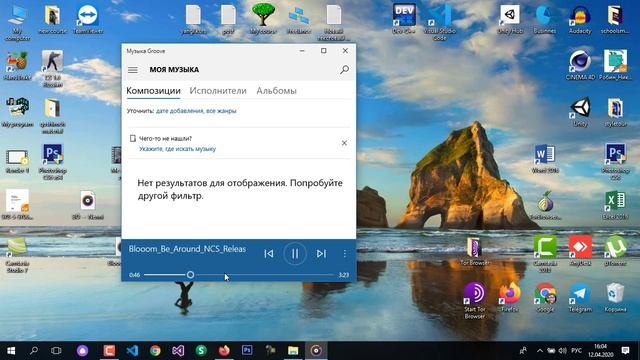Open Unity desktop shortcut
Viewport: 640px width, 360px height.
coord(580,111)
